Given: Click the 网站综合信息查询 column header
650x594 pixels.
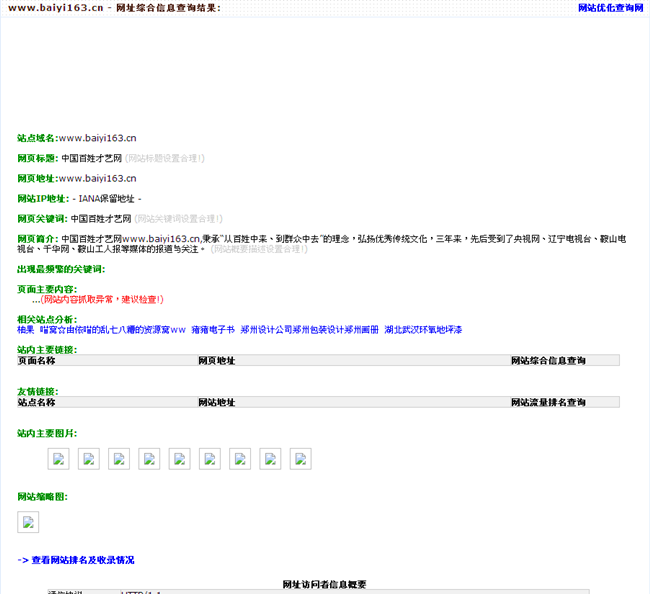Looking at the screenshot, I should click(x=548, y=361).
